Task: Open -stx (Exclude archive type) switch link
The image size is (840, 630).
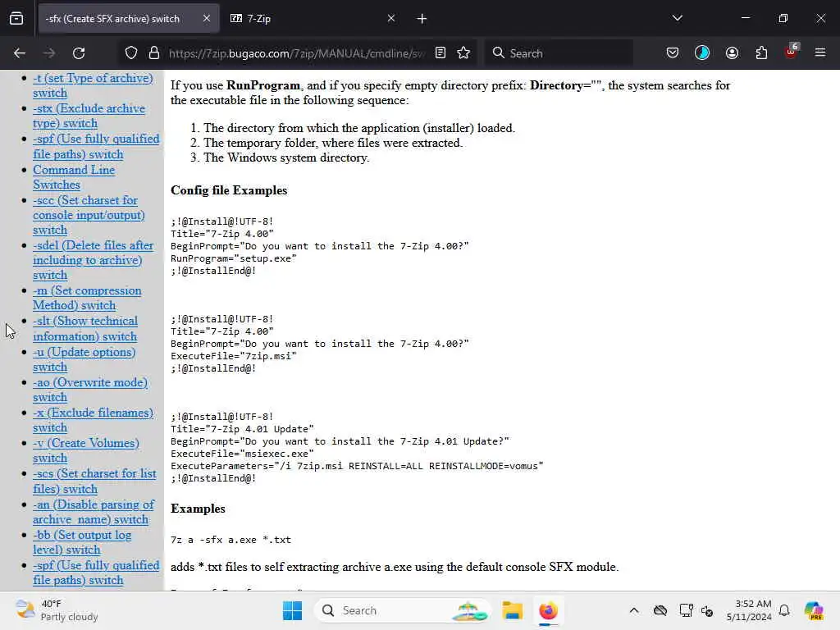Action: [x=89, y=116]
